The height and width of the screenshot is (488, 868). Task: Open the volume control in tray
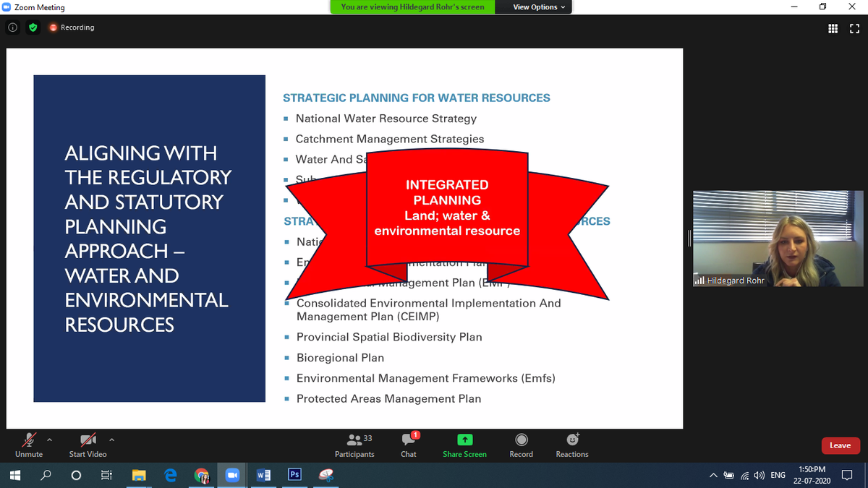[759, 475]
